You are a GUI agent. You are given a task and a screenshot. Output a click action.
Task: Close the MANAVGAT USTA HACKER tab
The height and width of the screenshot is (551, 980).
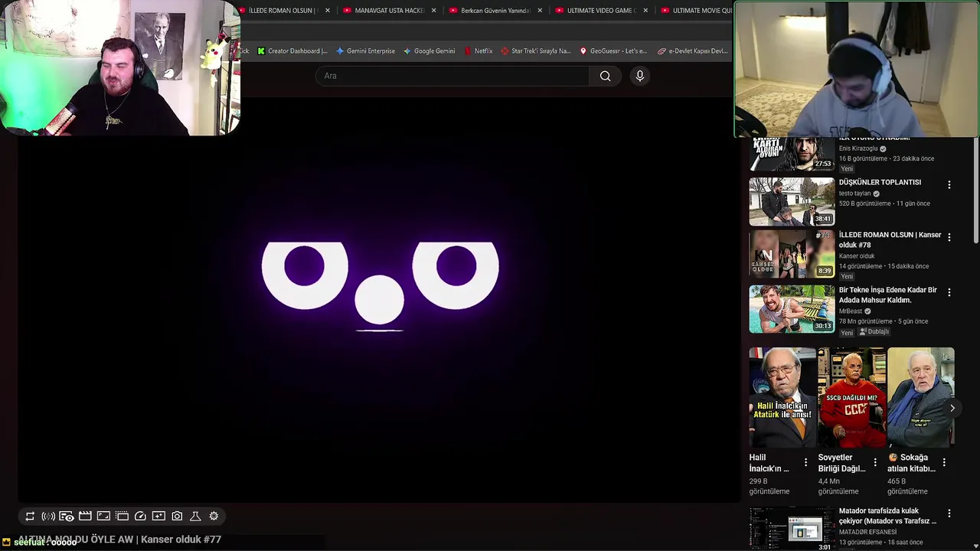pyautogui.click(x=434, y=11)
